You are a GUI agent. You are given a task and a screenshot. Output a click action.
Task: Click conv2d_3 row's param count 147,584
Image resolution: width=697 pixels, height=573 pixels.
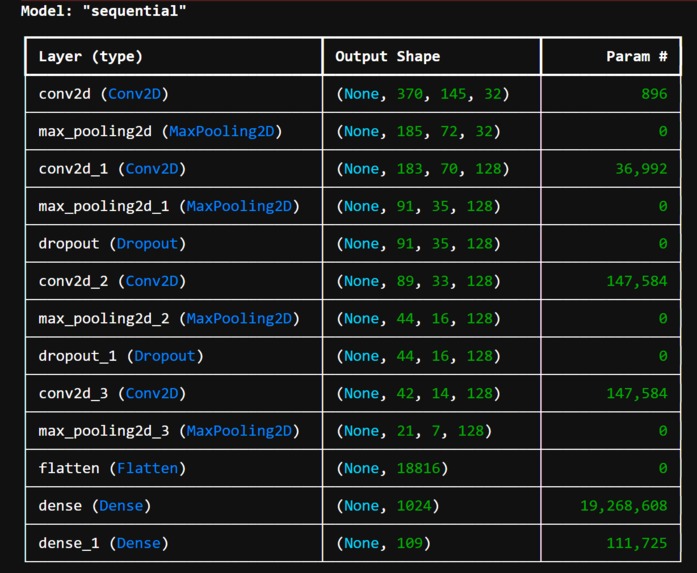(x=637, y=393)
